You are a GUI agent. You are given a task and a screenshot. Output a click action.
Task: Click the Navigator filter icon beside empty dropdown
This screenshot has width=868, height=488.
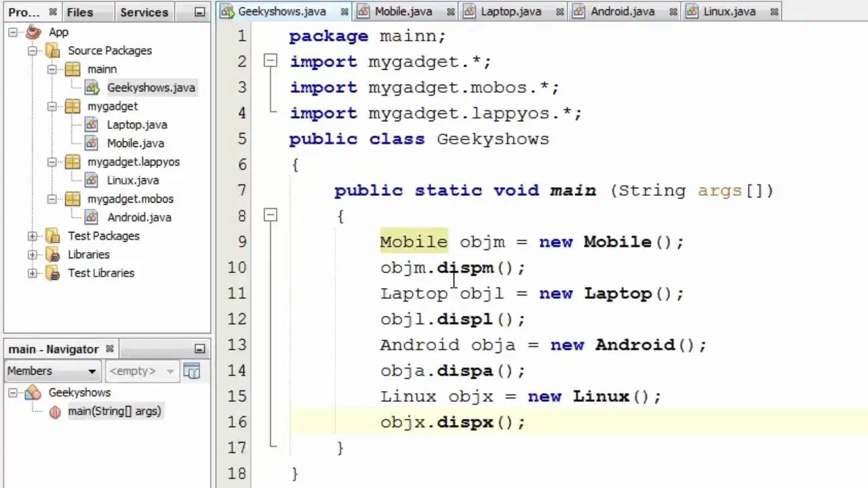click(192, 371)
